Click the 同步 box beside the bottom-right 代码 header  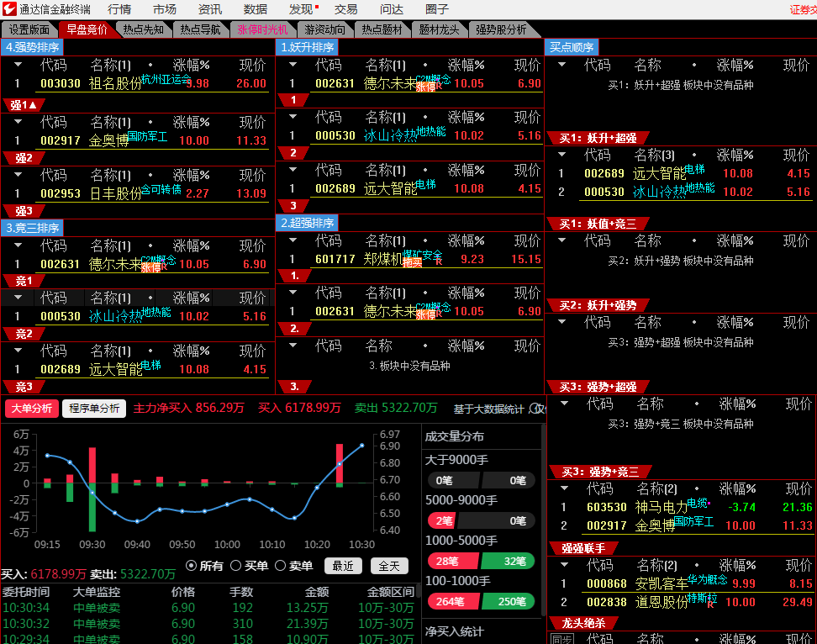click(x=561, y=638)
